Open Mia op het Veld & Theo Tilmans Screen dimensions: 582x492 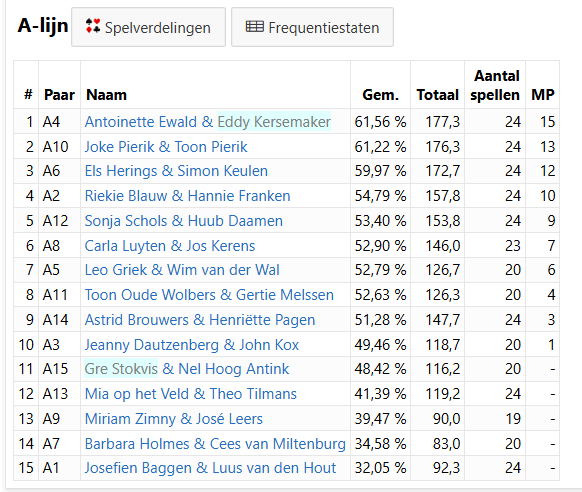[191, 394]
